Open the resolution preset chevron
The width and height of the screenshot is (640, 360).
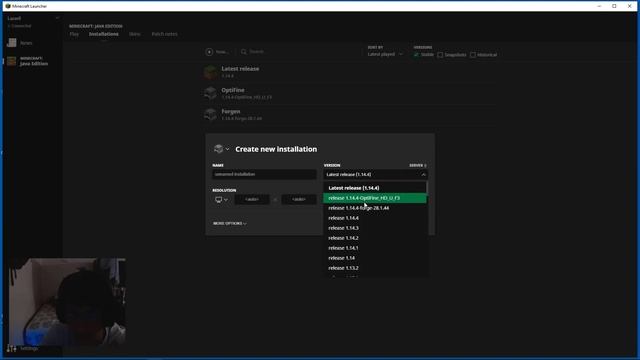click(226, 200)
